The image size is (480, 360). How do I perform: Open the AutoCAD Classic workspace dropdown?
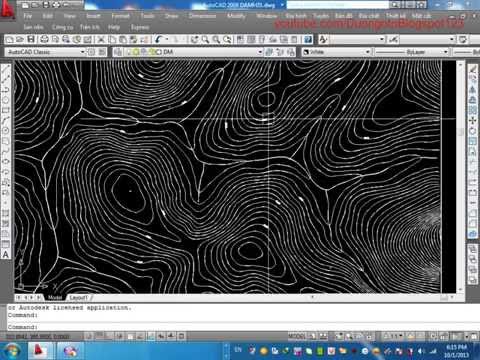tap(82, 52)
